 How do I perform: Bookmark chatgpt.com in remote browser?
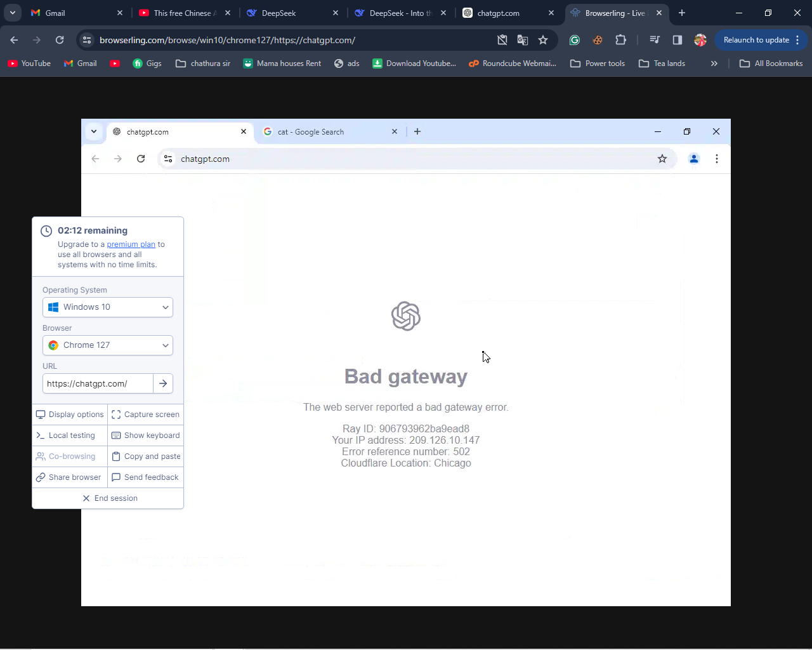(x=662, y=159)
